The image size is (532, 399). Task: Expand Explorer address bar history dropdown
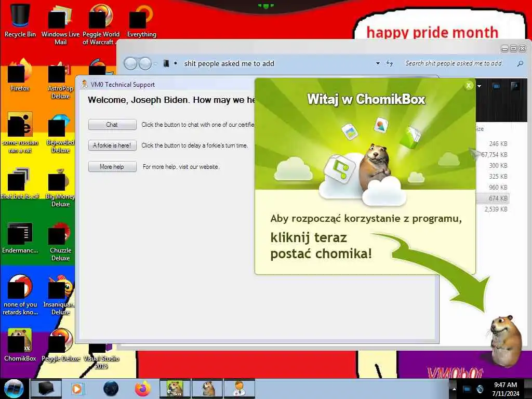378,63
